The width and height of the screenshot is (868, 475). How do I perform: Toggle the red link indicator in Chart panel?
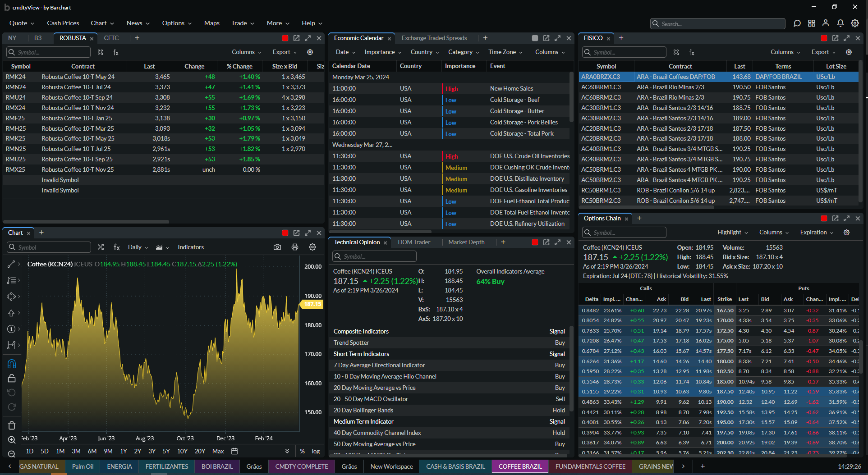(x=285, y=233)
